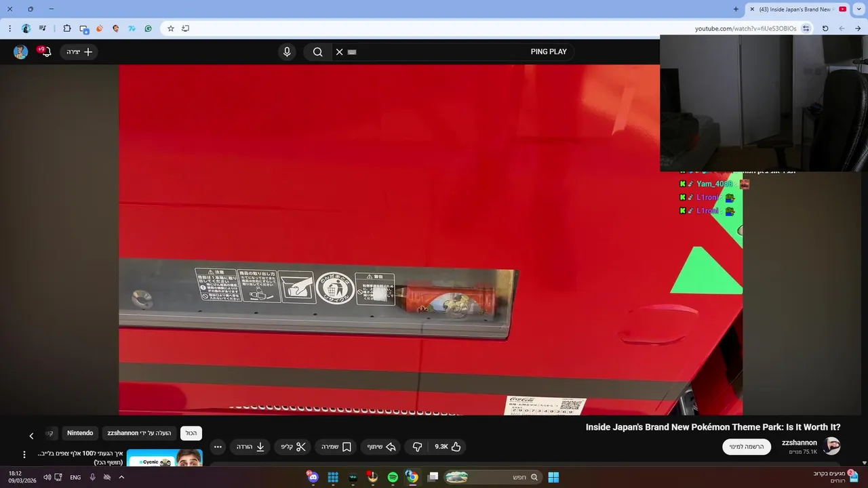
Task: Open the suggested Cycnic video thumbnail
Action: pos(165,458)
